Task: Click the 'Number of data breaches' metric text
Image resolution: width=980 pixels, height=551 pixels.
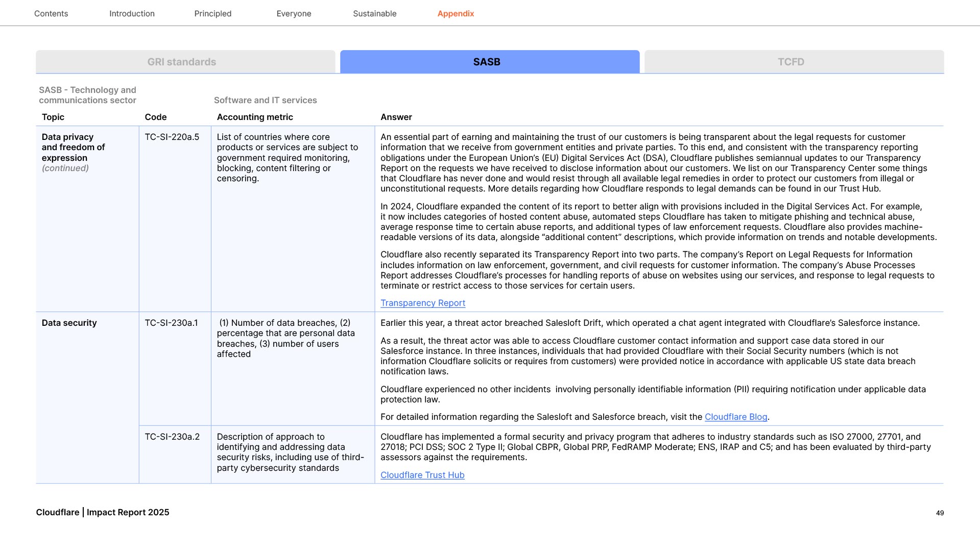Action: (x=286, y=339)
